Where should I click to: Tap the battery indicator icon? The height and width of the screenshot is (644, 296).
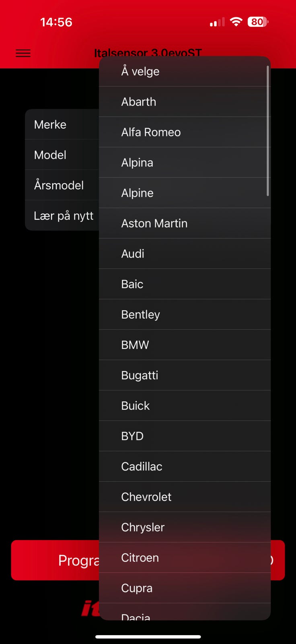[258, 22]
